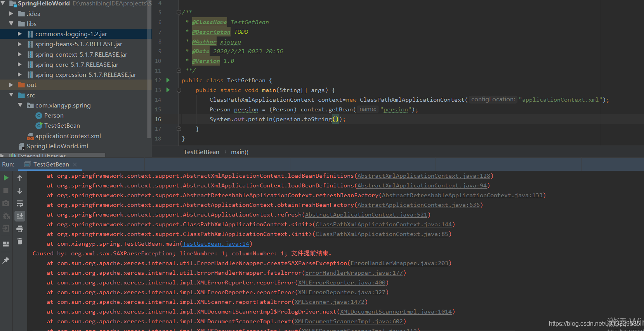Collapse the src folder arrow
This screenshot has width=644, height=331.
11,95
